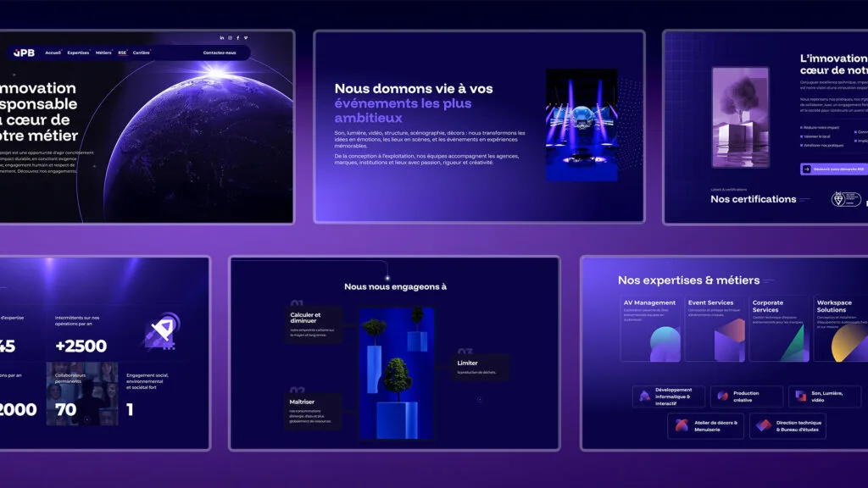Open the Carrière menu item
This screenshot has height=488, width=868.
pyautogui.click(x=142, y=53)
